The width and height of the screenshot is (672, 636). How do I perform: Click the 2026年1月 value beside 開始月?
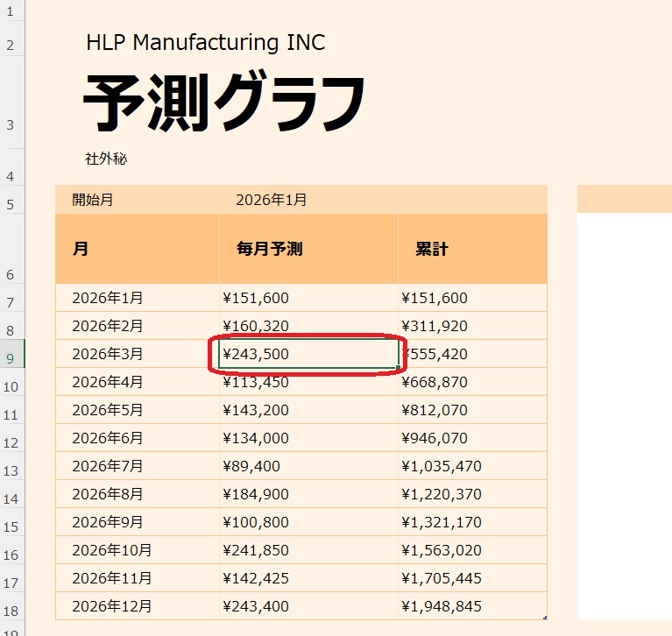tap(272, 200)
